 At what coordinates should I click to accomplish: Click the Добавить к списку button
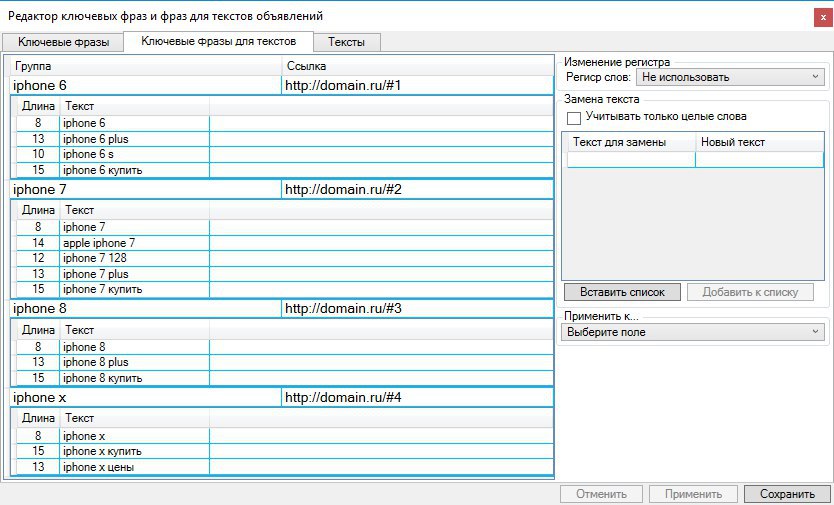point(750,292)
